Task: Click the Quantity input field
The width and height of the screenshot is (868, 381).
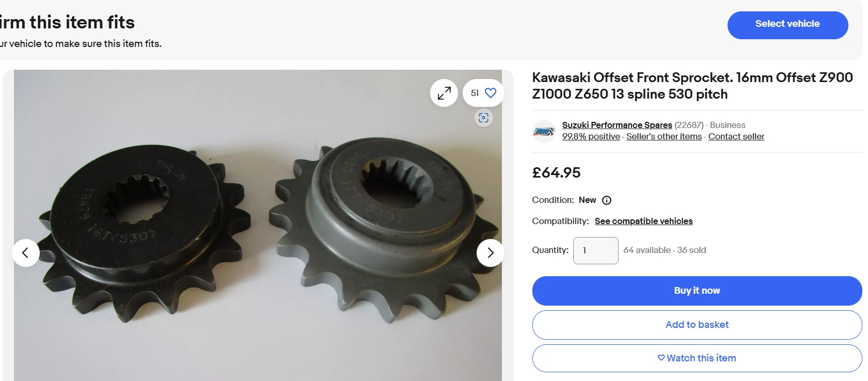Action: point(595,250)
